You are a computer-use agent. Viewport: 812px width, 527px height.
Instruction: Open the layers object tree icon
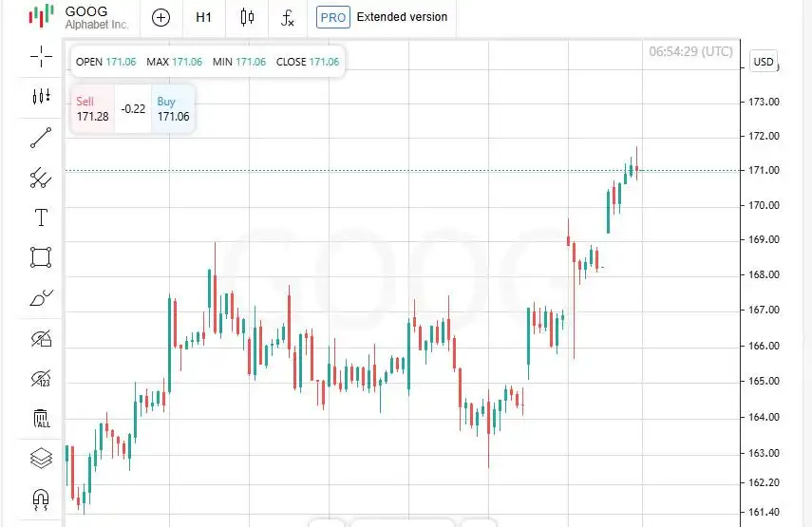pyautogui.click(x=41, y=458)
